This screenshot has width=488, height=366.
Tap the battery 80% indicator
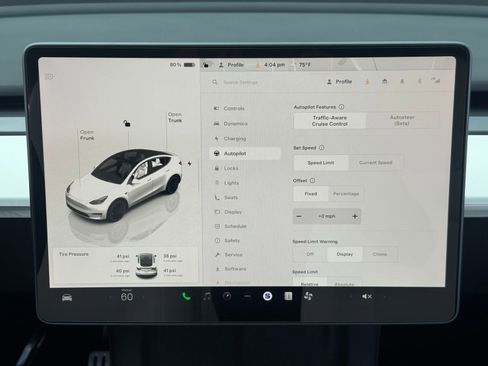point(182,65)
